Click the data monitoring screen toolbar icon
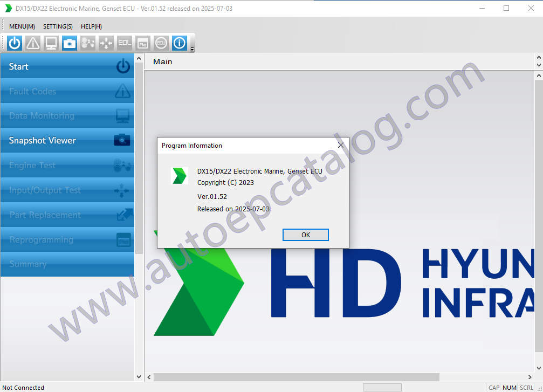 (x=51, y=43)
